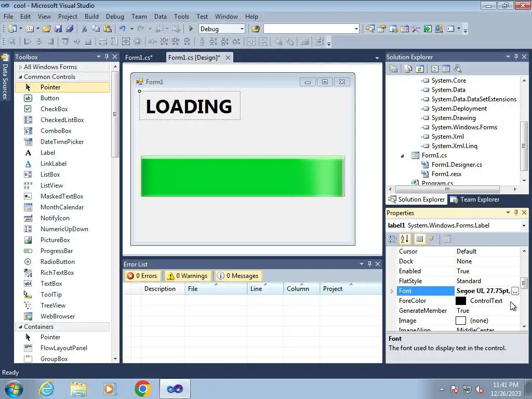Click the Open File folder icon

46,29
